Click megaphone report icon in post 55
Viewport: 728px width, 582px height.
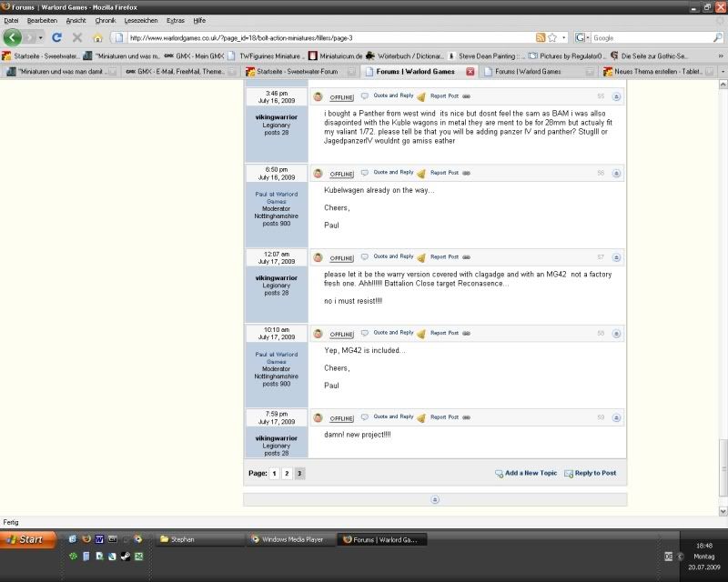(421, 96)
